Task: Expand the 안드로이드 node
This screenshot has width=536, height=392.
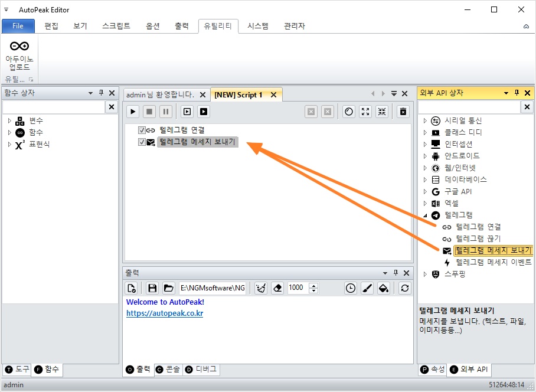Action: coord(425,156)
